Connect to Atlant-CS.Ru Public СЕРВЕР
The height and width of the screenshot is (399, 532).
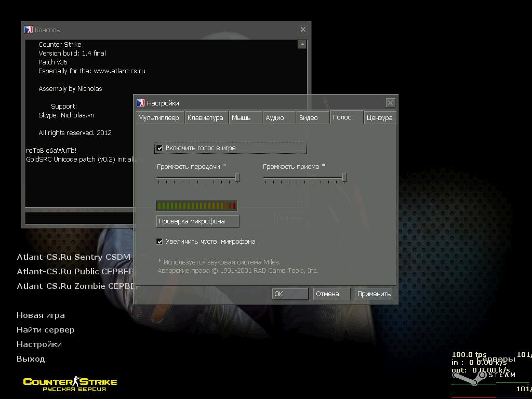[75, 271]
